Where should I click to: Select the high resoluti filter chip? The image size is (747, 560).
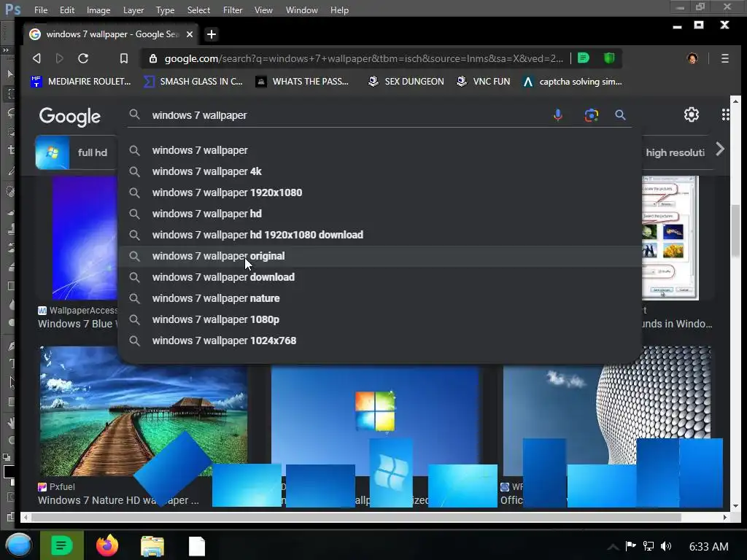pyautogui.click(x=676, y=152)
